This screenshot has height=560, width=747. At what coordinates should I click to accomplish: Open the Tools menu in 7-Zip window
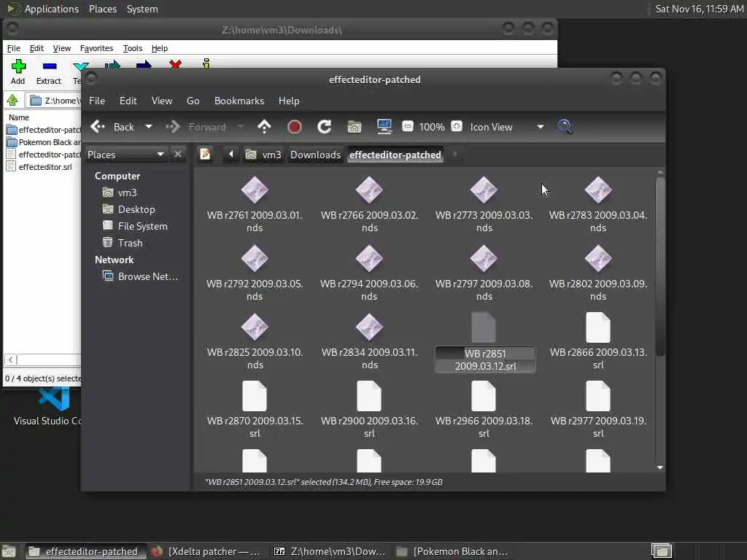pyautogui.click(x=133, y=48)
